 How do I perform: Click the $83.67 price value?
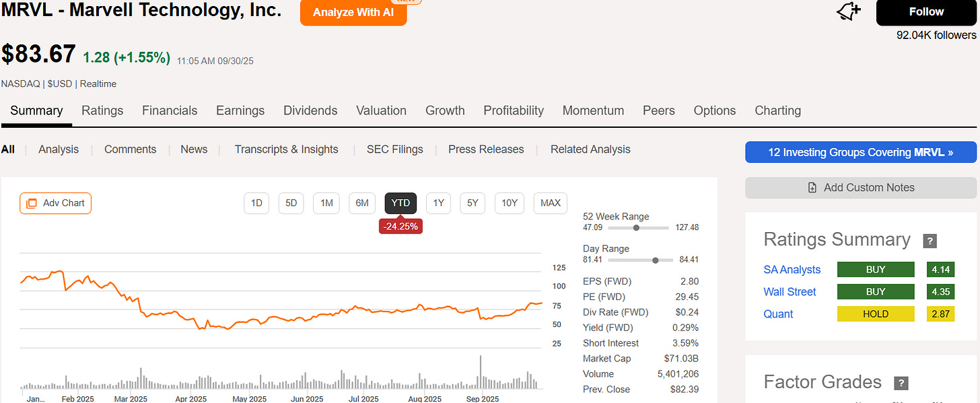(x=38, y=54)
